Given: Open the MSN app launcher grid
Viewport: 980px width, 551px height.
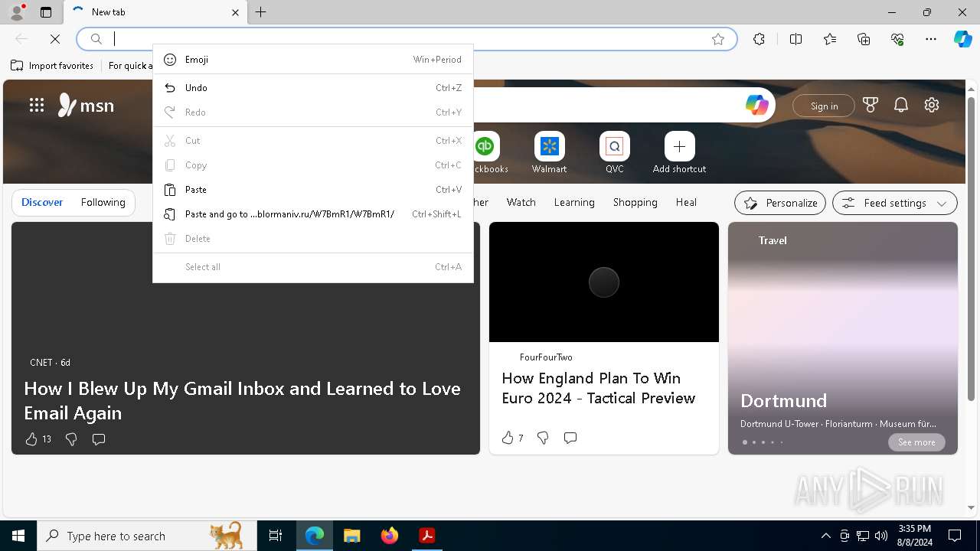Looking at the screenshot, I should click(x=37, y=106).
